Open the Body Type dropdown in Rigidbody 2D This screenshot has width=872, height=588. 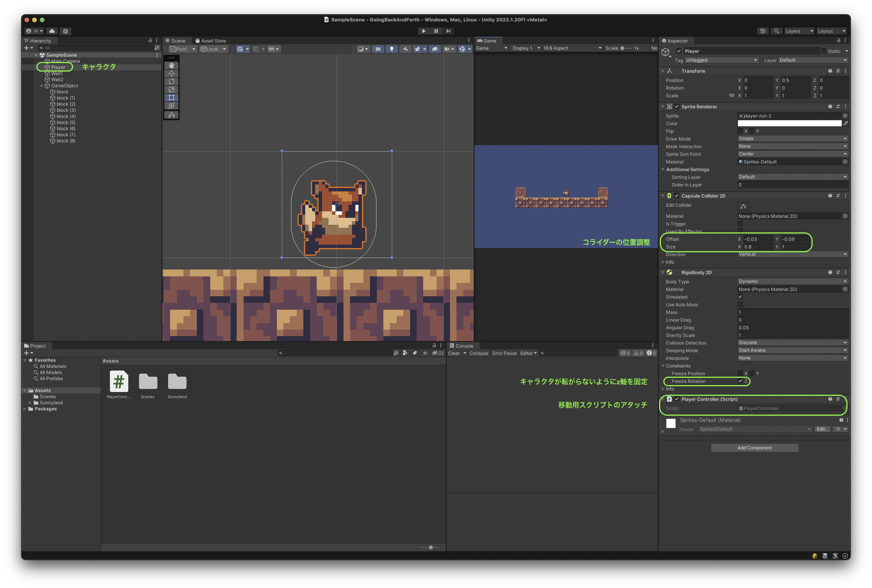click(x=792, y=281)
